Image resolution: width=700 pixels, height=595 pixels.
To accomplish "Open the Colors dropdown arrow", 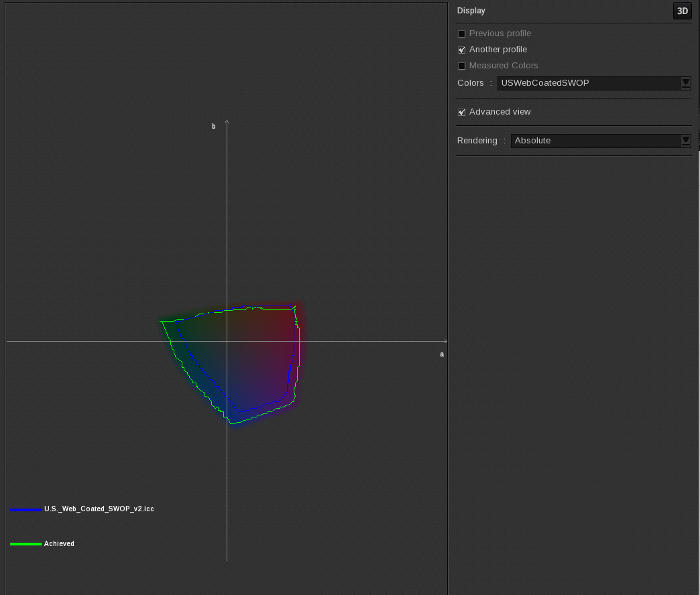I will click(685, 82).
